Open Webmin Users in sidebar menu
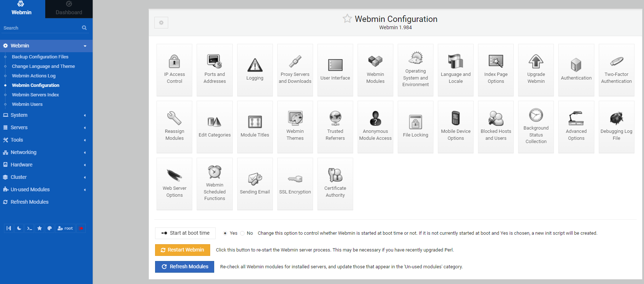The image size is (644, 284). coord(27,104)
